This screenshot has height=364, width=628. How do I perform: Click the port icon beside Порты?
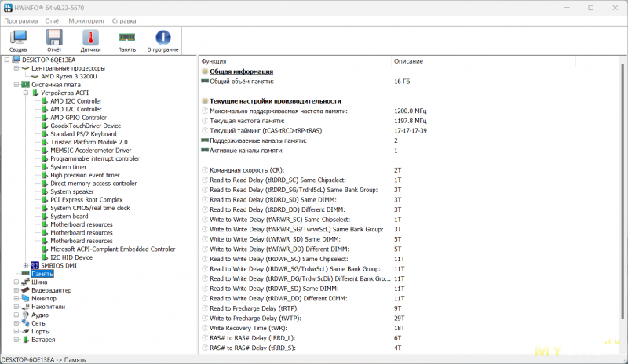(26, 331)
